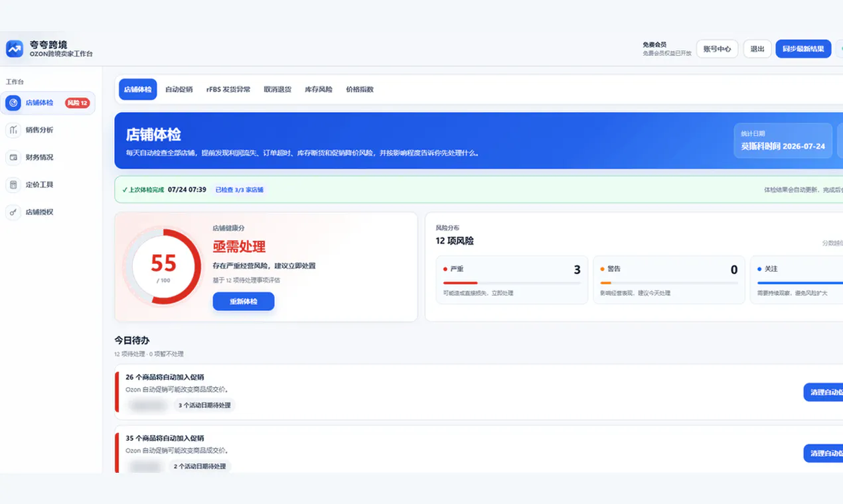Open the 账号中心 button
Viewport: 843px width, 504px height.
tap(718, 49)
